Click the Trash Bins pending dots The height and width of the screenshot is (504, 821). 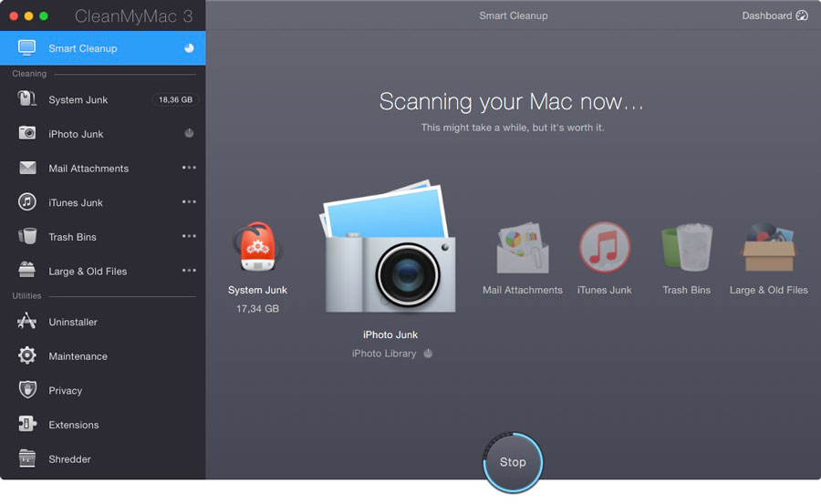coord(189,236)
